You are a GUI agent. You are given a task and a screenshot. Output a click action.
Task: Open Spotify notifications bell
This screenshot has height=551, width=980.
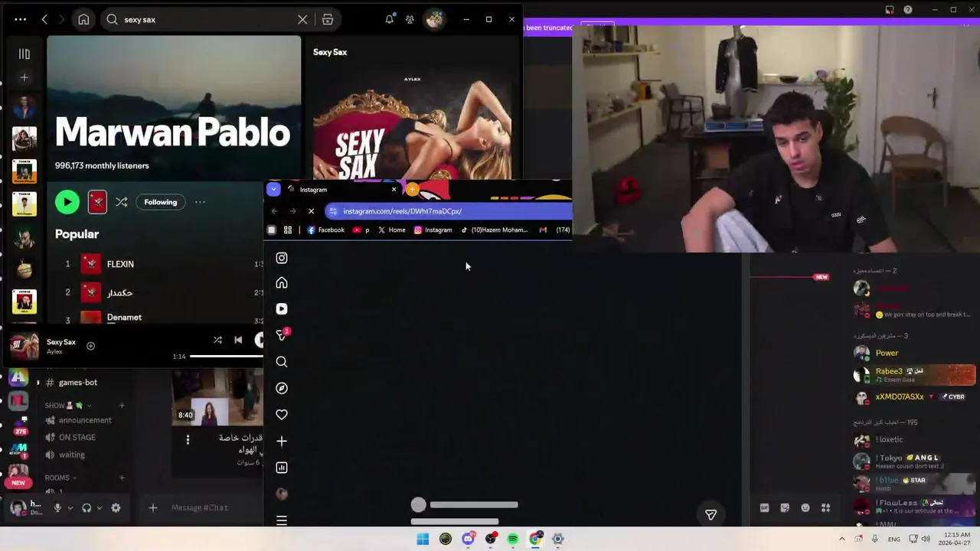pyautogui.click(x=390, y=19)
